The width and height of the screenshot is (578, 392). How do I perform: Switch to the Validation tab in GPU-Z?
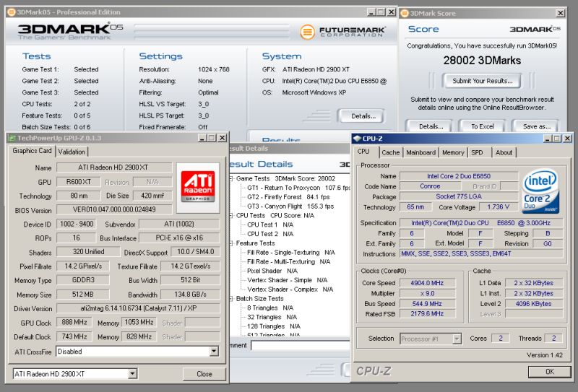pos(72,152)
